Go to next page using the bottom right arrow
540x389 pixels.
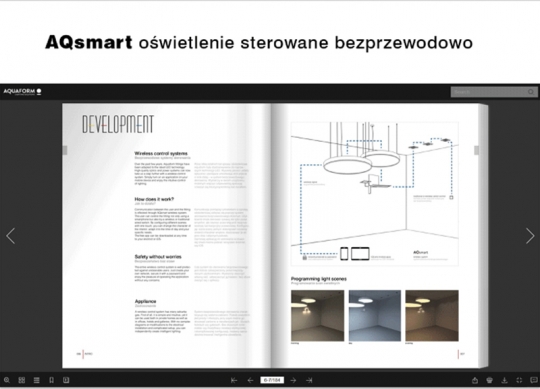tap(293, 380)
